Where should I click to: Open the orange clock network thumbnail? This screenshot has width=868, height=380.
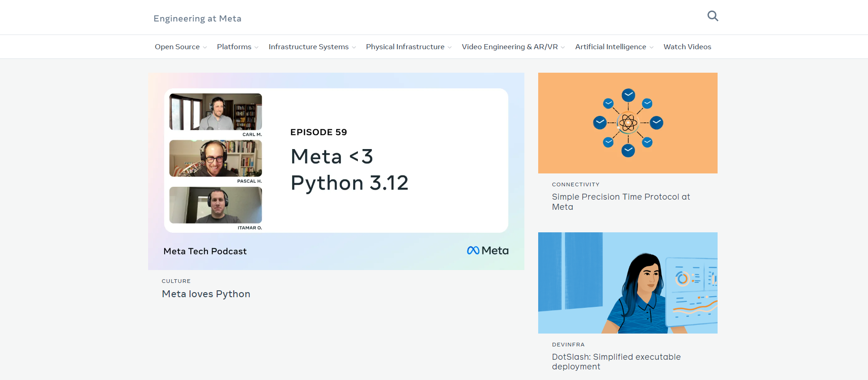pos(628,123)
